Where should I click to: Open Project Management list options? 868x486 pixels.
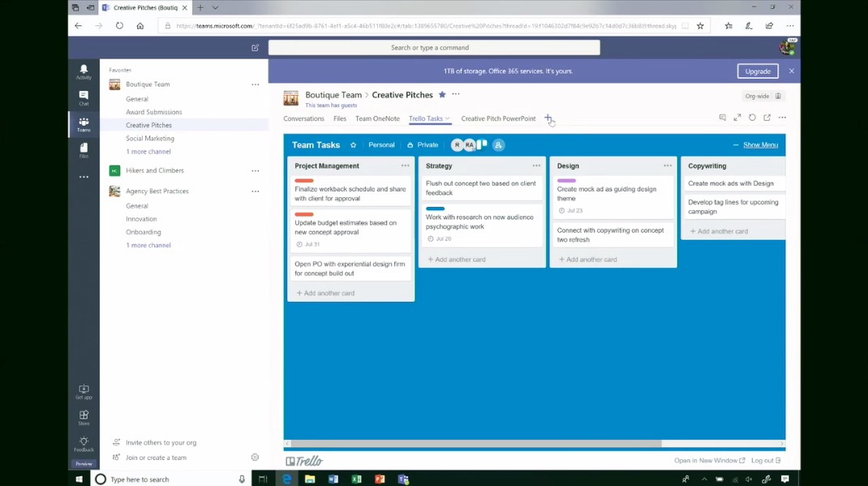pos(406,166)
